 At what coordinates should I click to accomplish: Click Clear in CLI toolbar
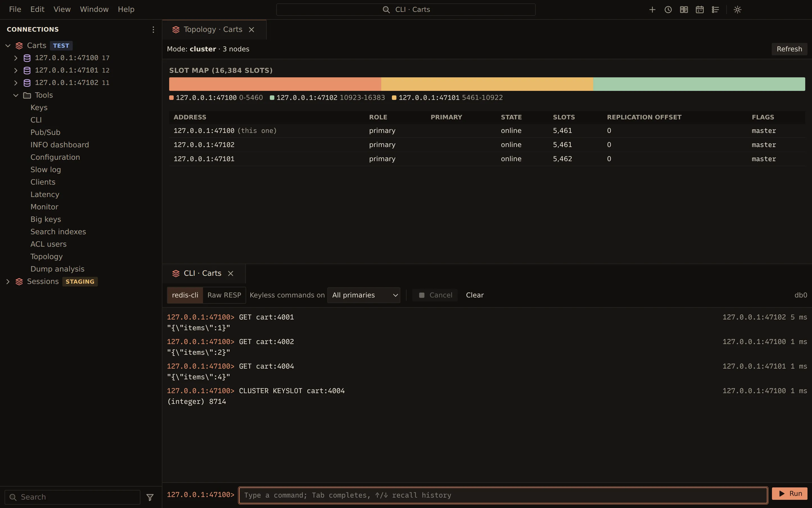coord(475,295)
